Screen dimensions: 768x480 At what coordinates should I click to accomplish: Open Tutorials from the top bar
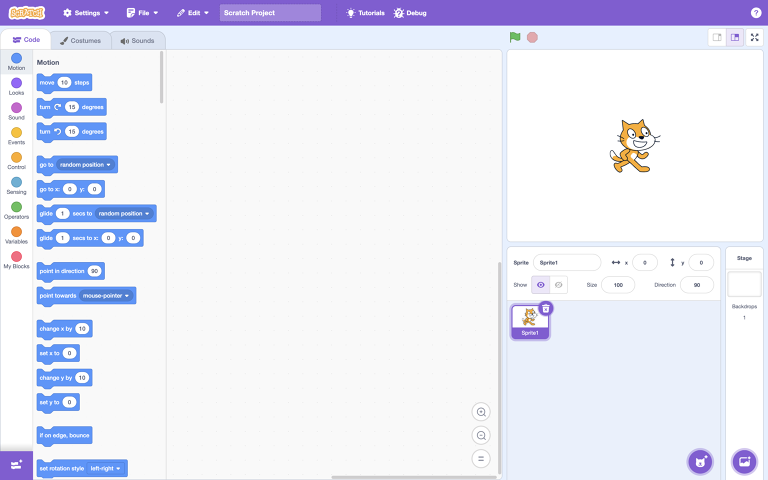click(365, 13)
